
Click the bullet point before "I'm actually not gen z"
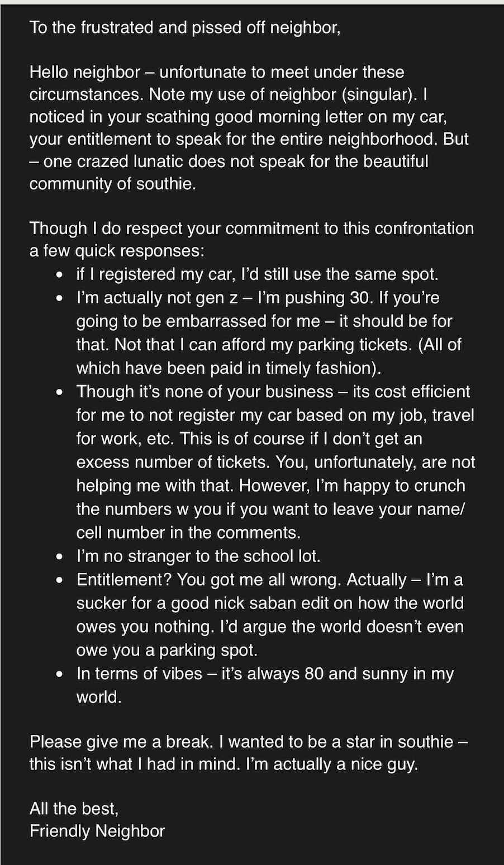(60, 298)
